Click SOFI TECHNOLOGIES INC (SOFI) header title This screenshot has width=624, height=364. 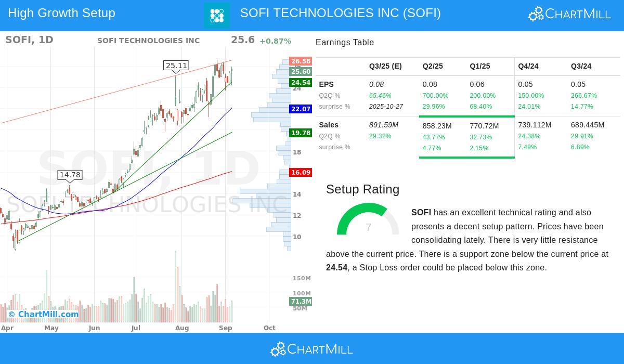(341, 13)
